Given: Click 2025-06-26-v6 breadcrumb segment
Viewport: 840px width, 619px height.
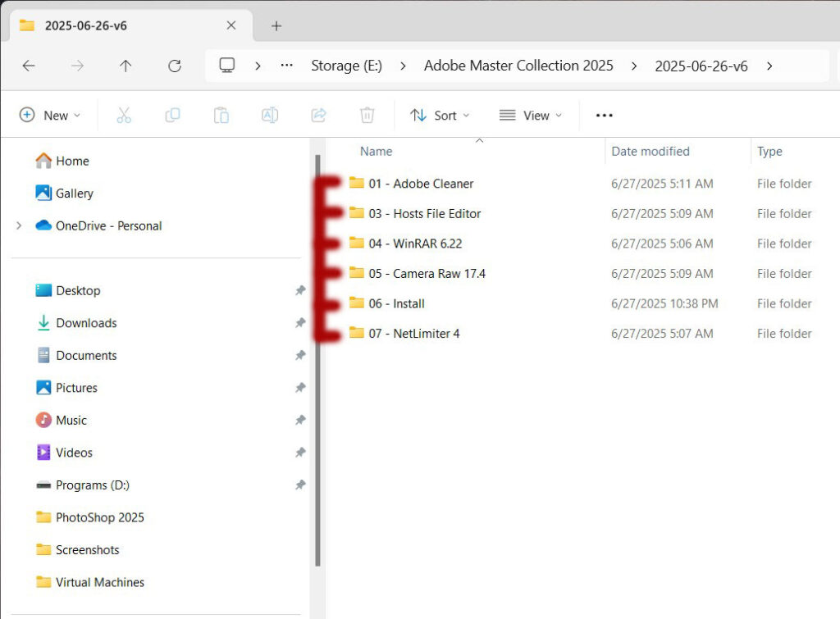Looking at the screenshot, I should pyautogui.click(x=701, y=66).
